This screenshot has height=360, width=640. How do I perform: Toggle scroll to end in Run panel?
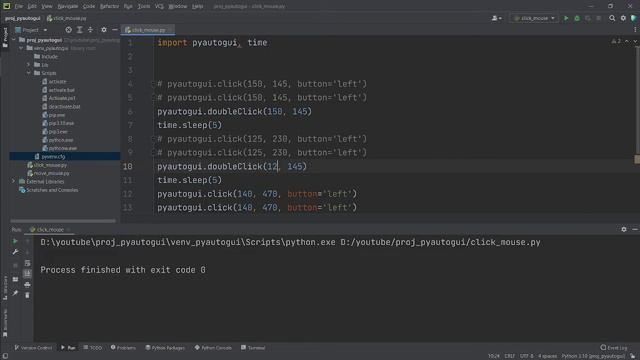(x=27, y=273)
